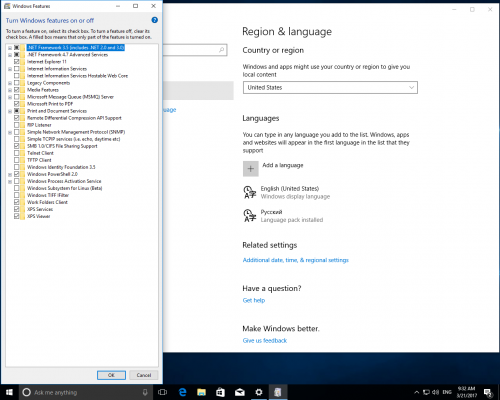Click the OK button in Windows Features
Image resolution: width=500 pixels, height=400 pixels.
point(111,375)
